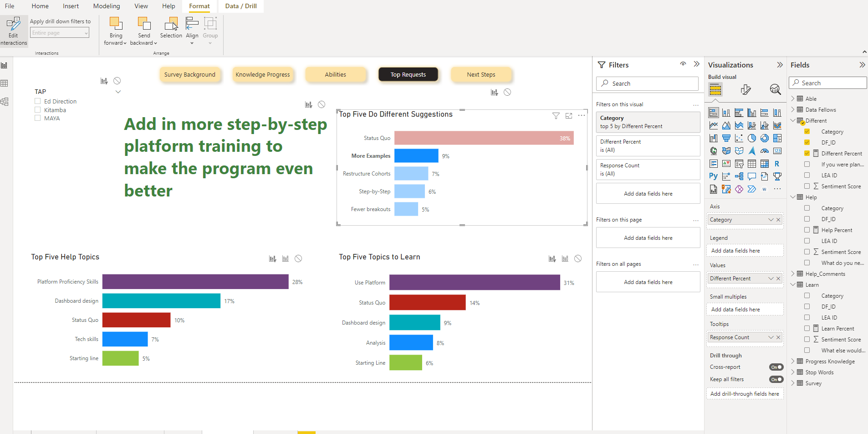Collapse the Visualizations pane chevrons

pos(780,65)
